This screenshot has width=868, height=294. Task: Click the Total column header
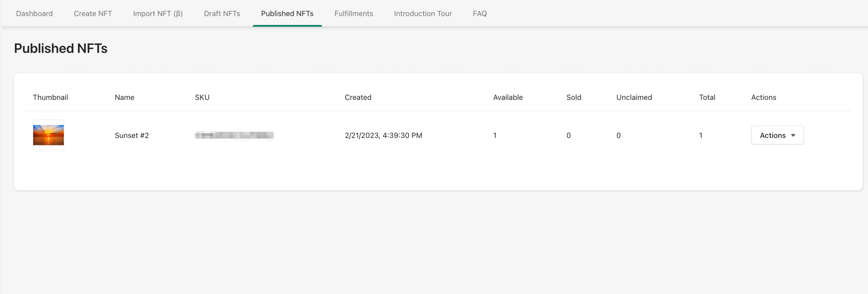707,97
